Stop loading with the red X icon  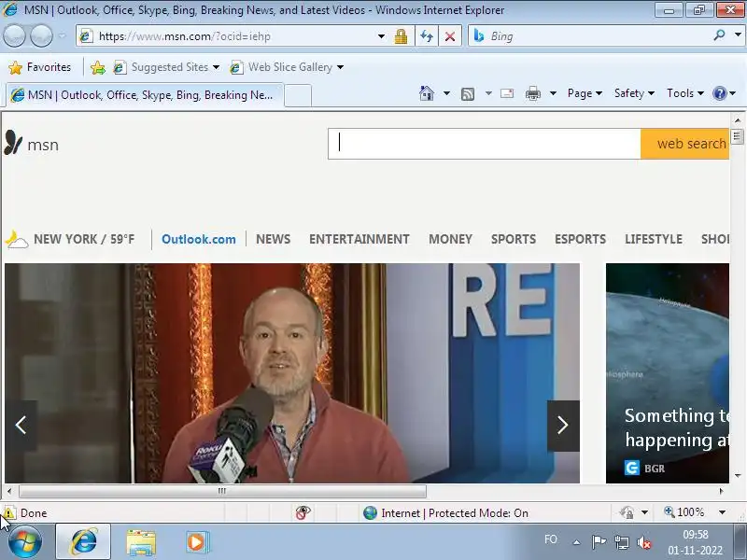[x=449, y=36]
